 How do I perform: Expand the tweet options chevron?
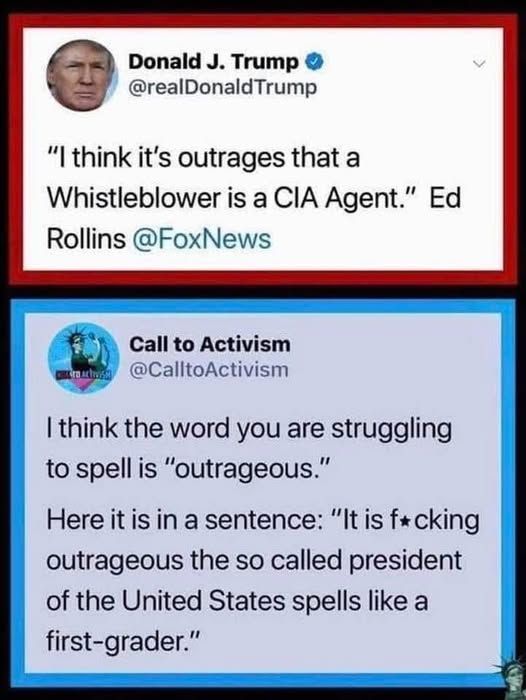[x=480, y=64]
